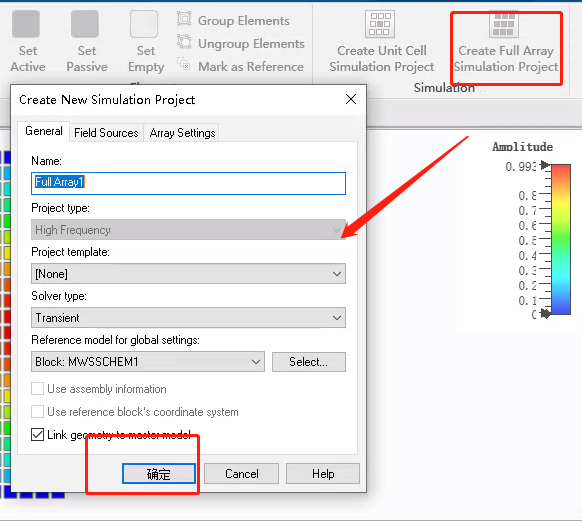Click the Group Elements icon
The image size is (582, 521).
184,19
